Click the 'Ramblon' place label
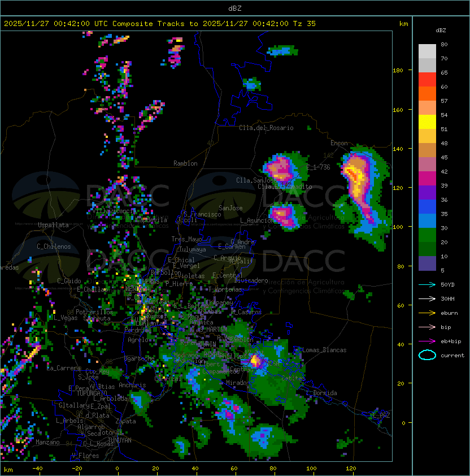Viewport: 470px width, 476px height. (185, 163)
